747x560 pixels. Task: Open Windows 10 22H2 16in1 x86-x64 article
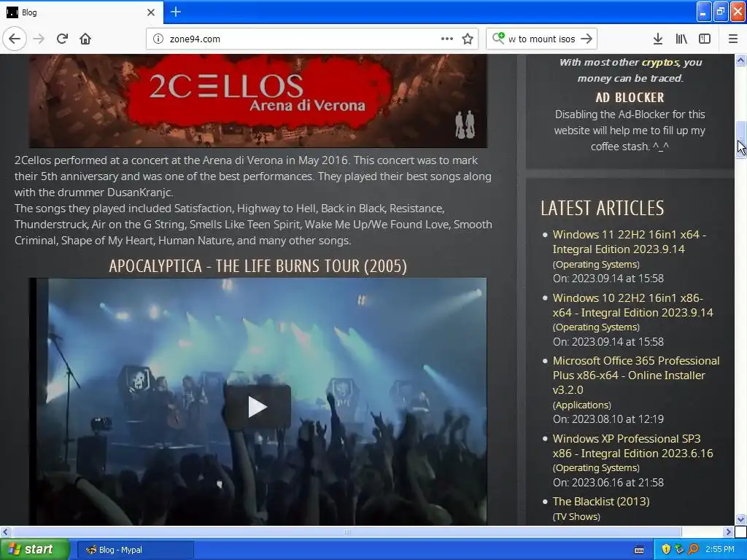[x=632, y=306]
